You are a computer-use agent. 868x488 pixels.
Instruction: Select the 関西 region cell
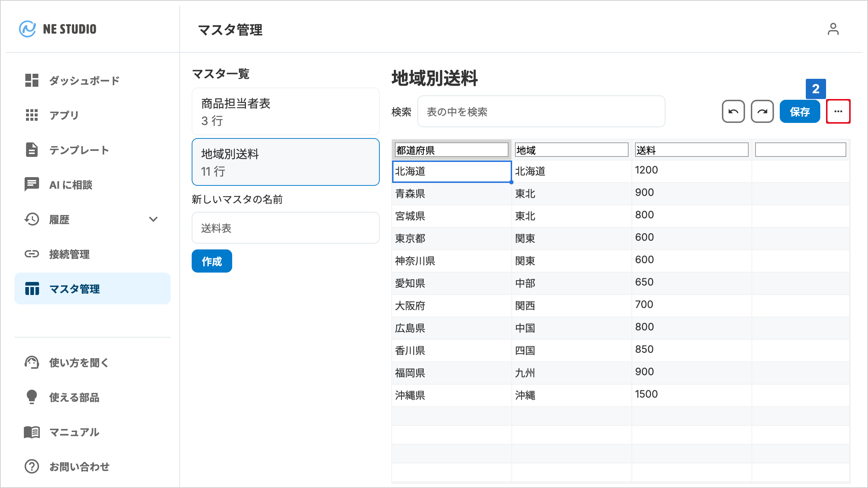[x=572, y=306]
